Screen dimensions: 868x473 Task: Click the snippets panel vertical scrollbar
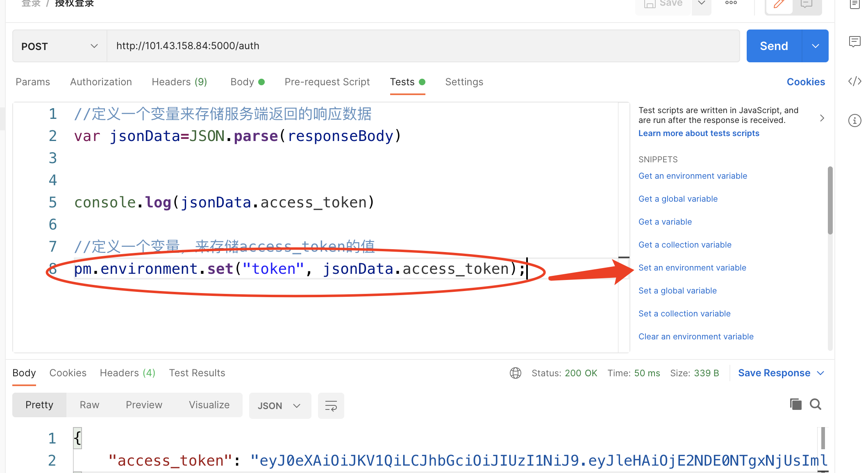click(830, 200)
